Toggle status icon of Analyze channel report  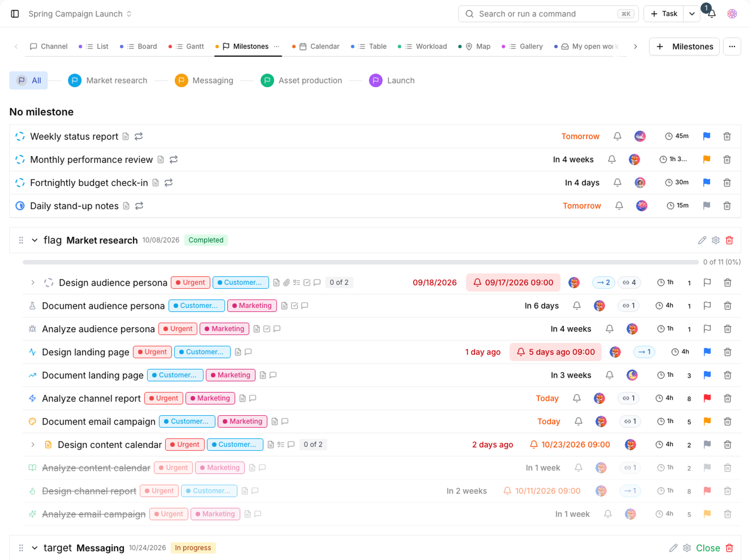(32, 398)
